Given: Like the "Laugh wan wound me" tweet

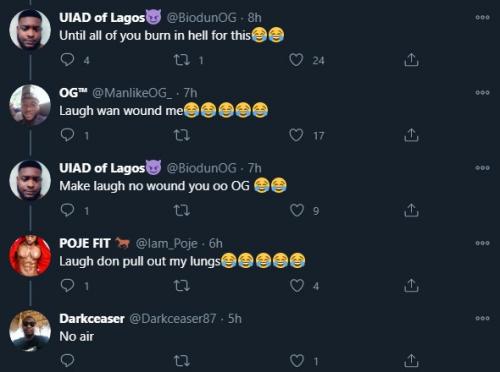Looking at the screenshot, I should coord(296,135).
